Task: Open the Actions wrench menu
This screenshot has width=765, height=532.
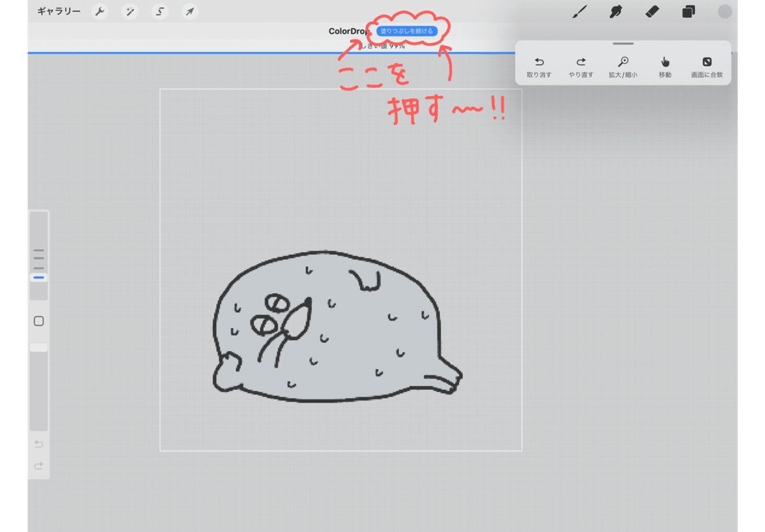Action: pos(99,11)
